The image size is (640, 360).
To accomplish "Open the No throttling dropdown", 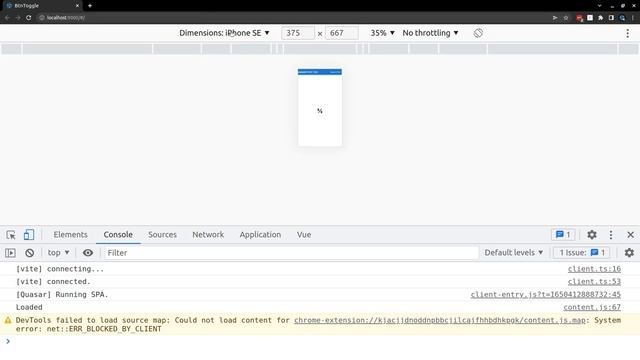I will pyautogui.click(x=430, y=33).
